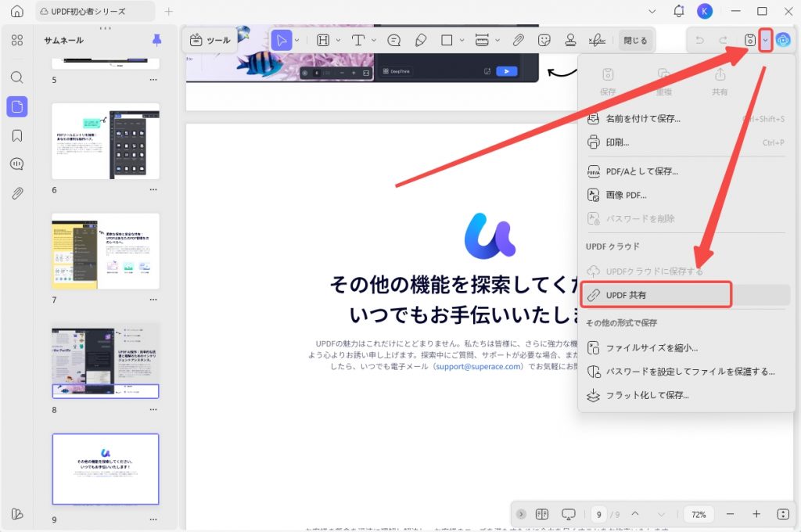Screen dimensions: 801x532
Task: Select the signature tool icon
Action: [x=597, y=41]
